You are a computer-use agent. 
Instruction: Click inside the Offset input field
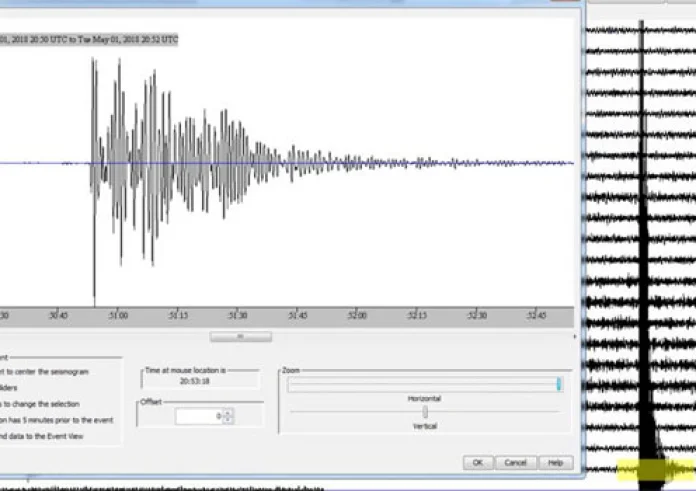(x=199, y=416)
